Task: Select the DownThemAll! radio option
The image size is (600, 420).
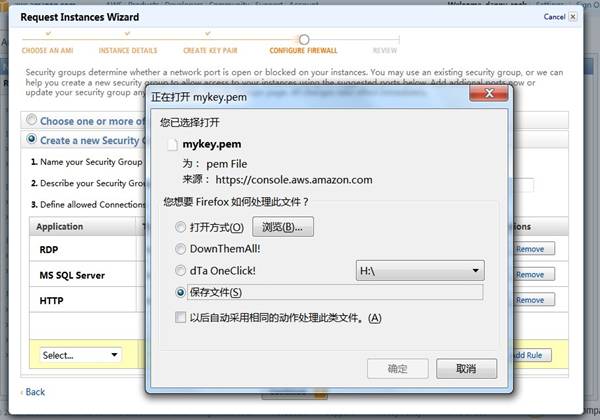Action: coord(180,248)
